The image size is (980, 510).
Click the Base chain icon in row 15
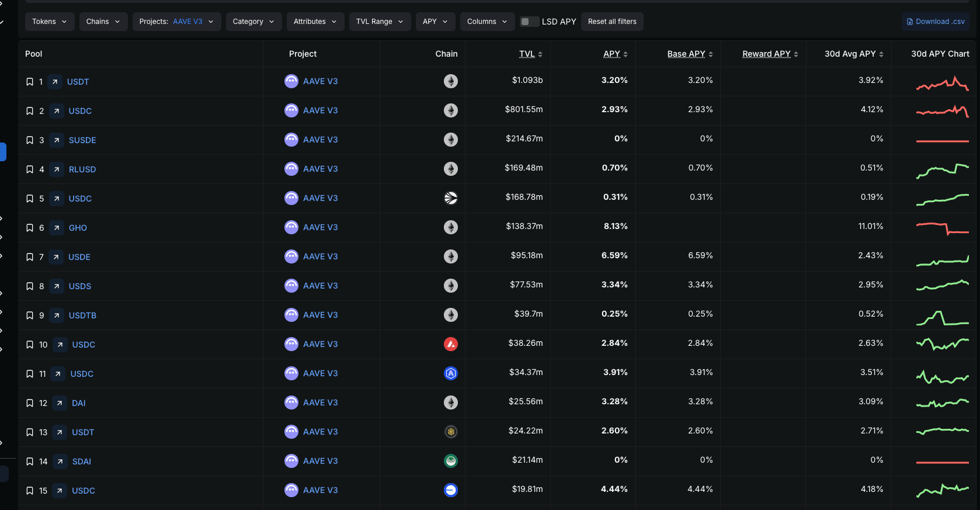(451, 490)
